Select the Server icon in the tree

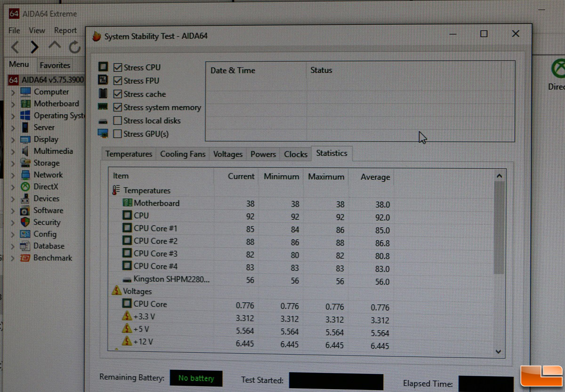(25, 128)
